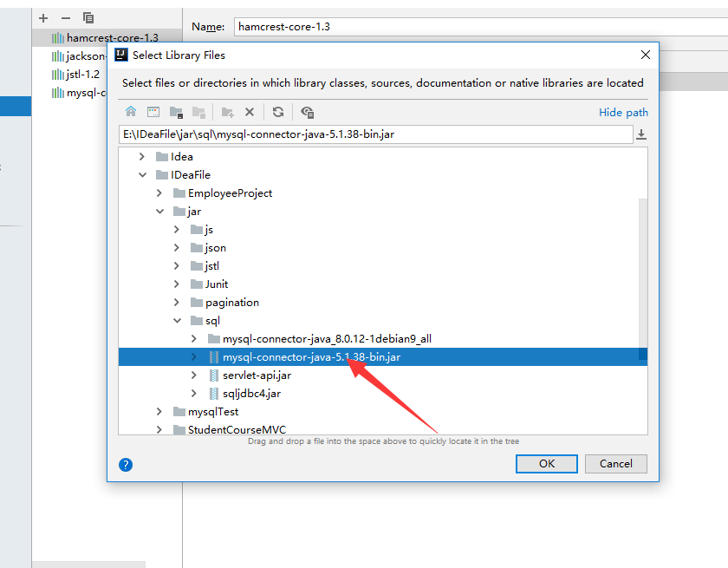The height and width of the screenshot is (568, 728).
Task: Expand mysql-connector-java_8.0.12-1debian9_all folder
Action: pyautogui.click(x=193, y=338)
